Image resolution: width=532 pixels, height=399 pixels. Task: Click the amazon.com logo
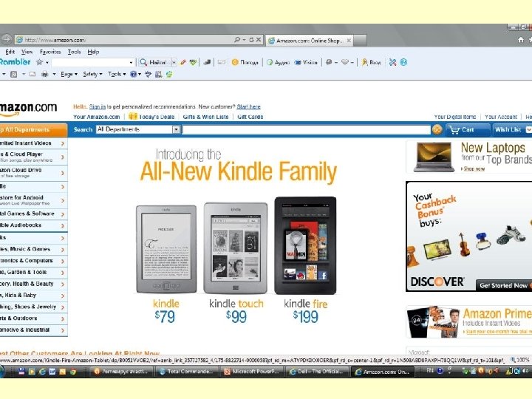pos(28,109)
